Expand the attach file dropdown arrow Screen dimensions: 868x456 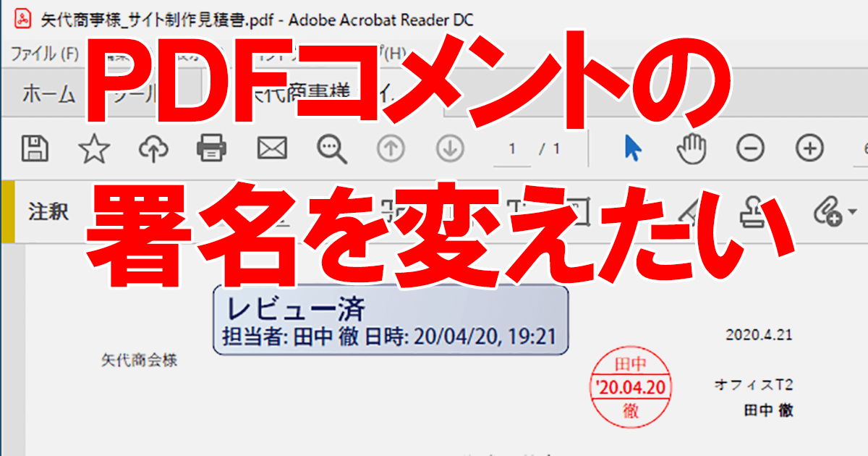(x=852, y=212)
